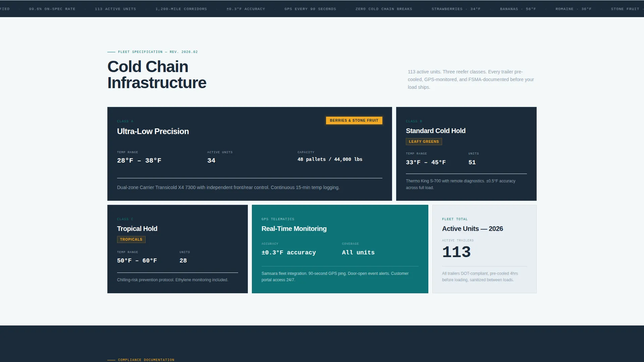Viewport: 644px width, 362px height.
Task: Click ticker item Bananas · 56°F
Action: pos(518,9)
